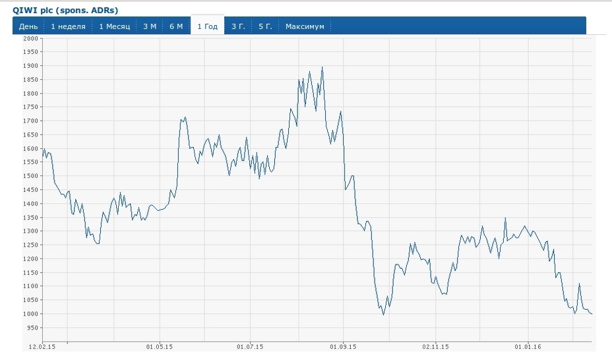
Task: Click the 01.07.15 date axis label
Action: click(x=250, y=346)
